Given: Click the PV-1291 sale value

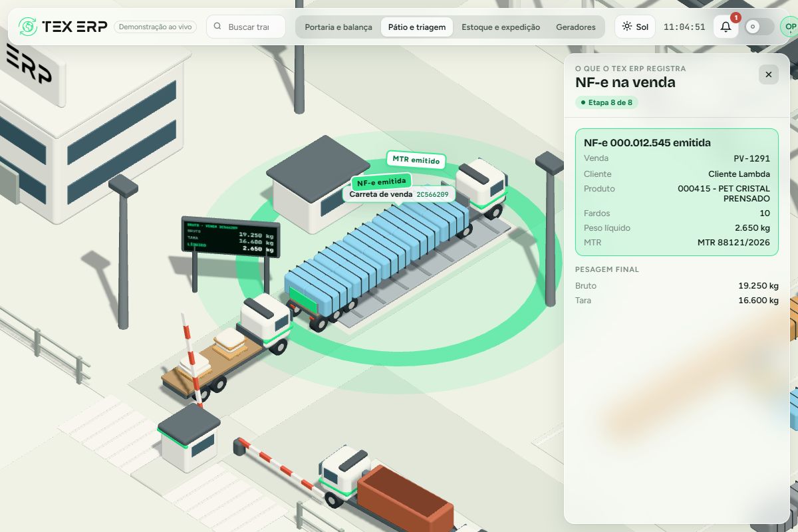Looking at the screenshot, I should point(751,158).
